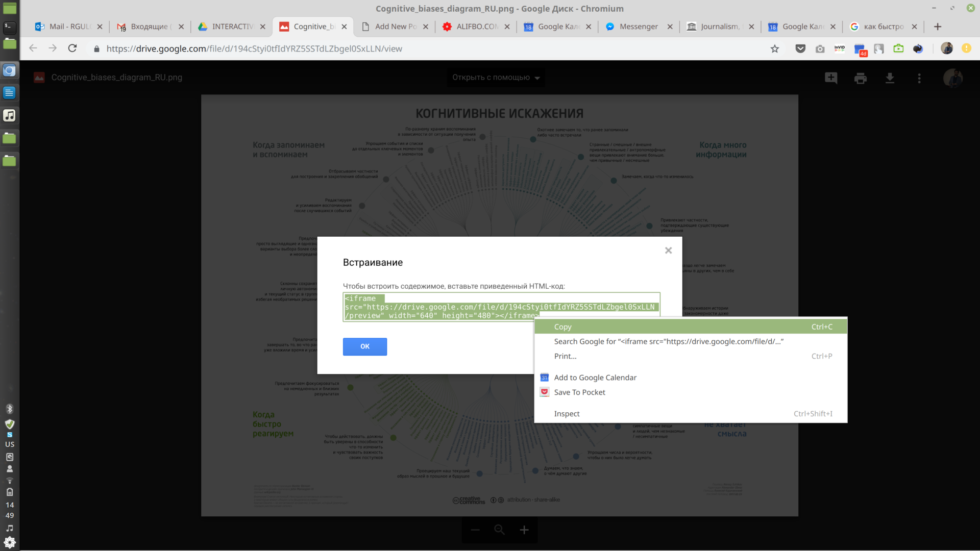This screenshot has height=551, width=980.
Task: Close the Cognitive_biases tab
Action: 344,27
